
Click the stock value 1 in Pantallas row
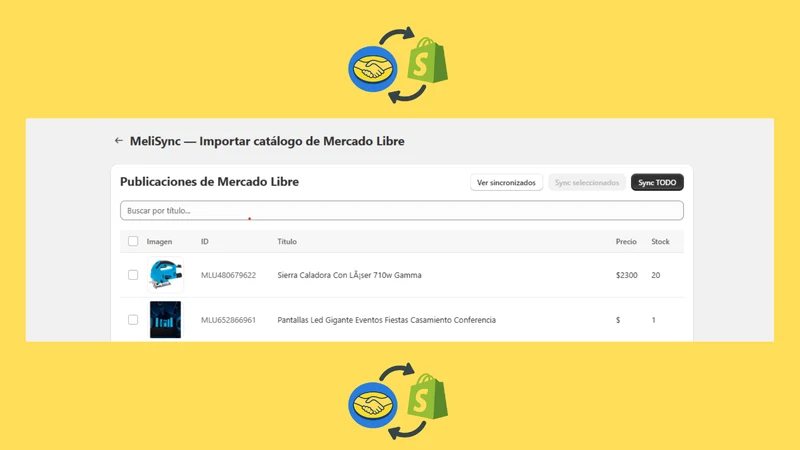654,320
